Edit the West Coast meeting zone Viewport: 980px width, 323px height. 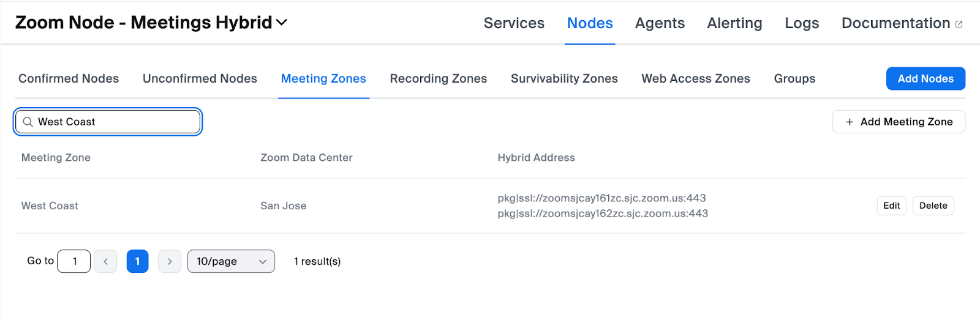tap(891, 206)
